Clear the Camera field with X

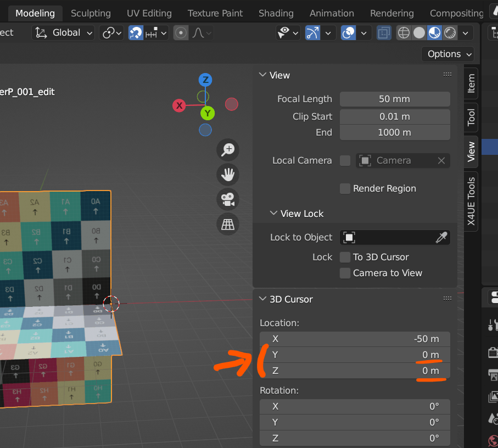click(441, 161)
